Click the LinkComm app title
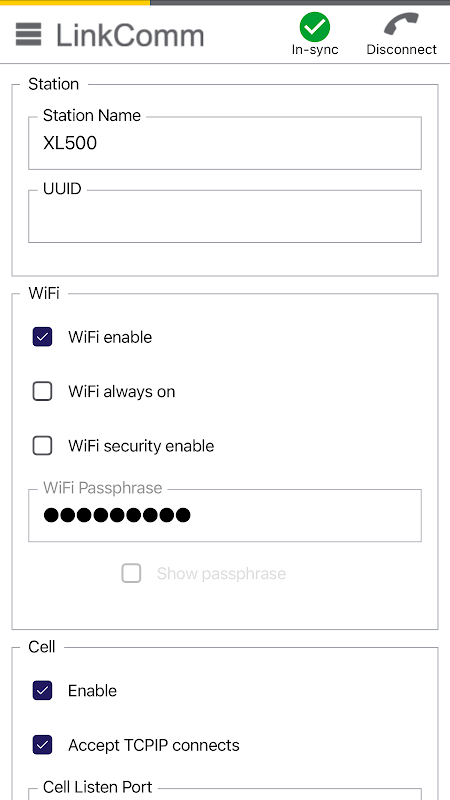 130,36
